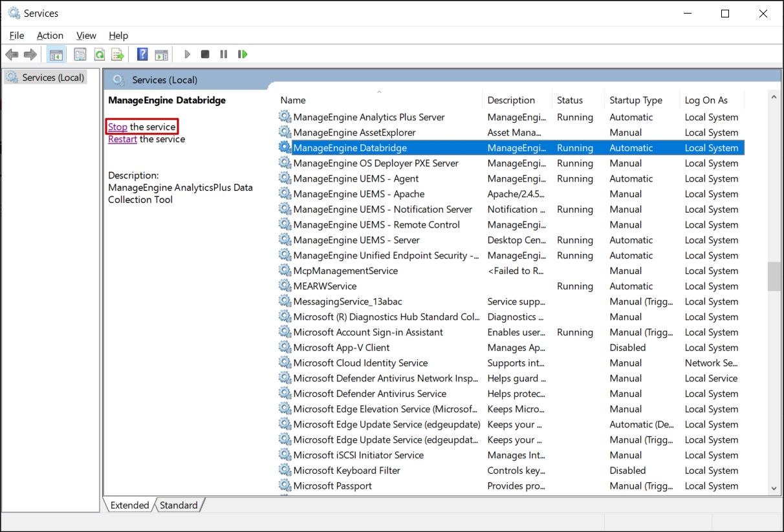Image resolution: width=784 pixels, height=532 pixels.
Task: Open the Action menu
Action: click(50, 36)
